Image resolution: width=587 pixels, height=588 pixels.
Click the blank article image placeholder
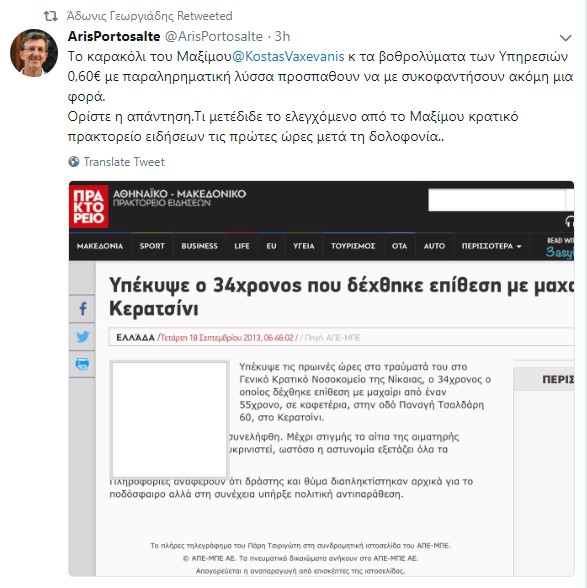pos(170,419)
